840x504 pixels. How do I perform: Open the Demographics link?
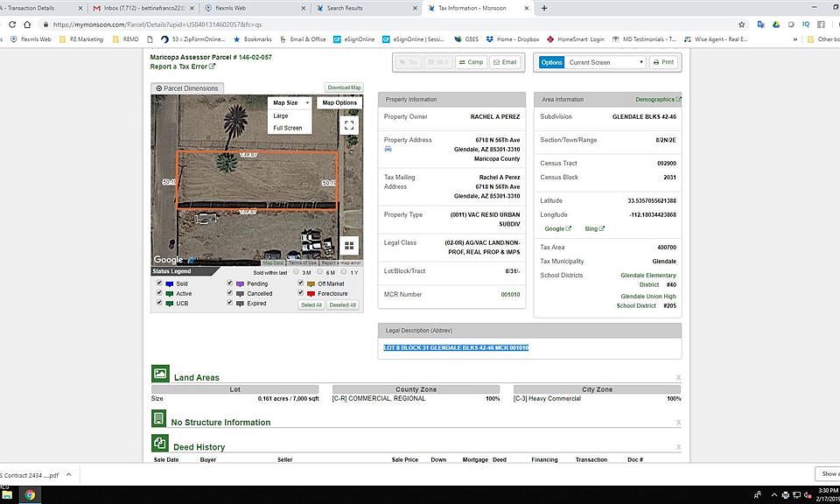tap(658, 100)
